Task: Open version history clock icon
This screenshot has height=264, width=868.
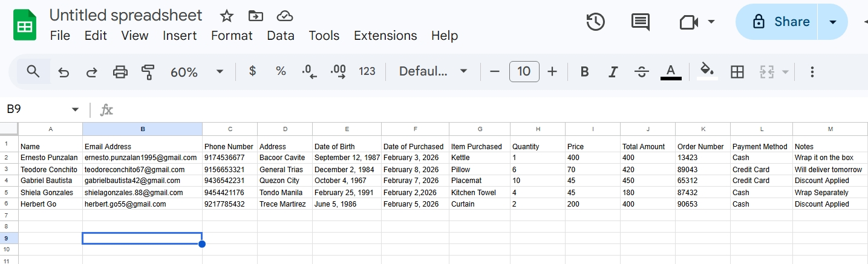Action: point(596,22)
